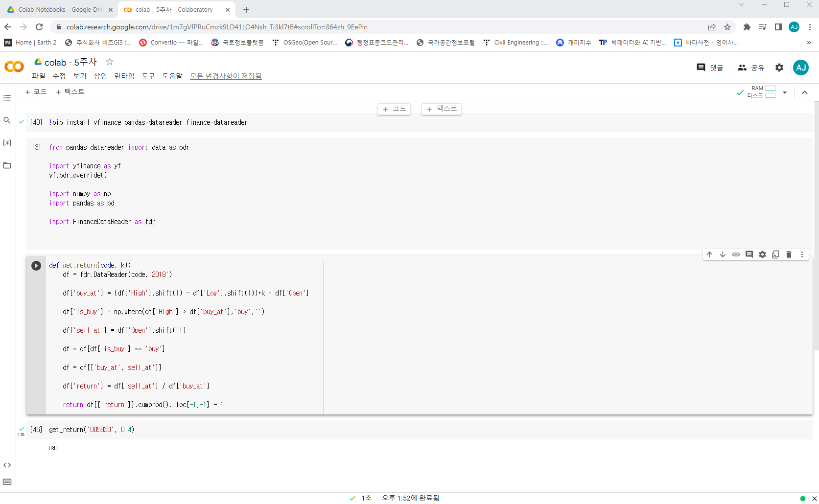This screenshot has height=504, width=819.
Task: Share this page from the address bar
Action: 712,27
